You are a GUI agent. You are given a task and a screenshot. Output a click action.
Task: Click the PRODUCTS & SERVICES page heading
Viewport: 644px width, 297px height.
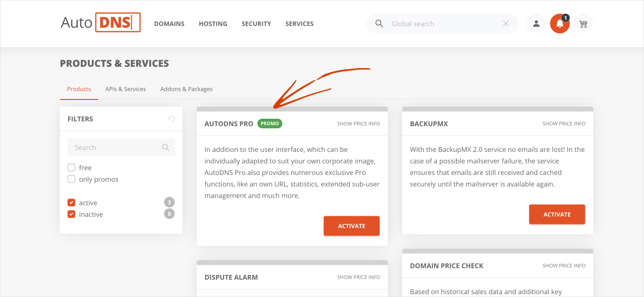(114, 63)
